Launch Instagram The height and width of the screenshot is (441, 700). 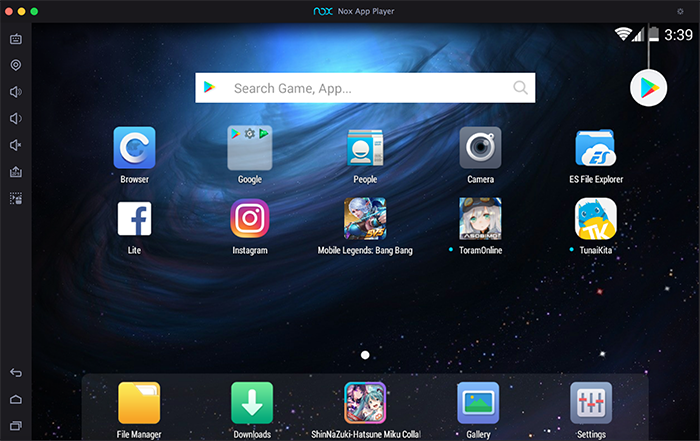pyautogui.click(x=250, y=219)
